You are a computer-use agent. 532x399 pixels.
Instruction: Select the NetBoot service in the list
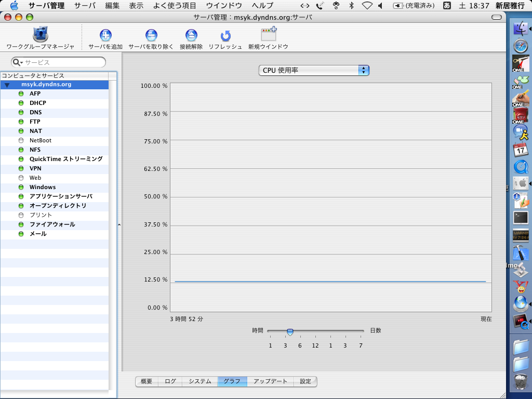point(40,140)
